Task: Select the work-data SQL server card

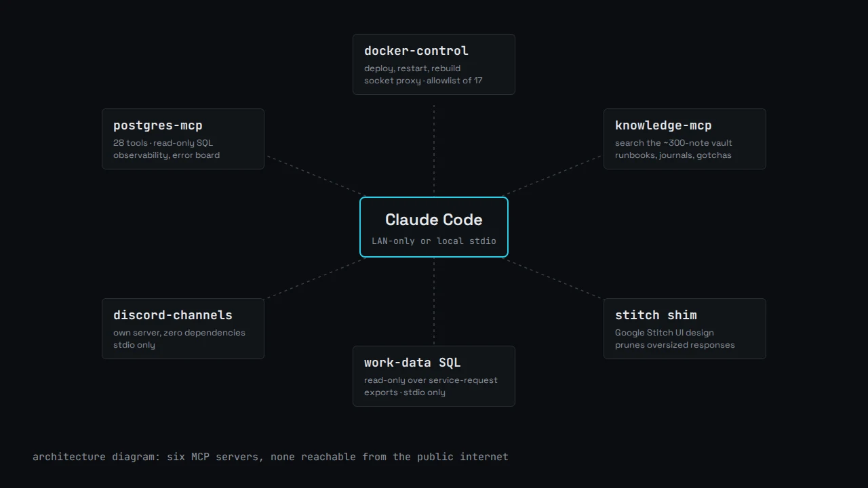Action: click(x=434, y=376)
